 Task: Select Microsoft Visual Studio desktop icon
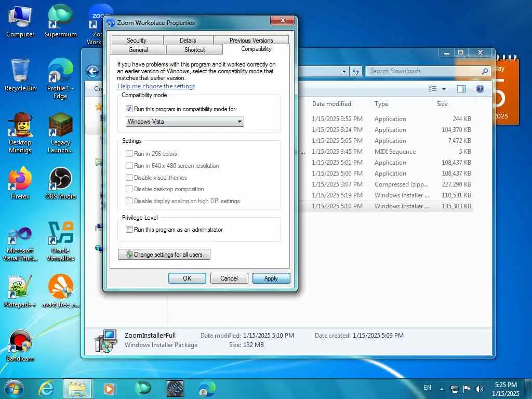point(20,244)
